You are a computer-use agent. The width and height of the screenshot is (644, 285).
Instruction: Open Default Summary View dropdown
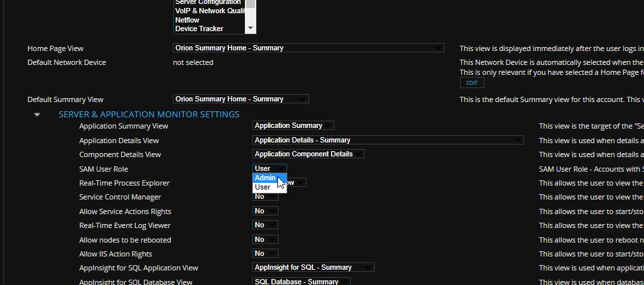click(x=241, y=99)
